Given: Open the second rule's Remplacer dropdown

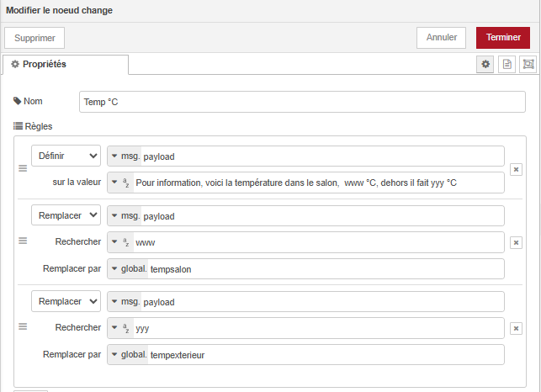Looking at the screenshot, I should tap(66, 215).
